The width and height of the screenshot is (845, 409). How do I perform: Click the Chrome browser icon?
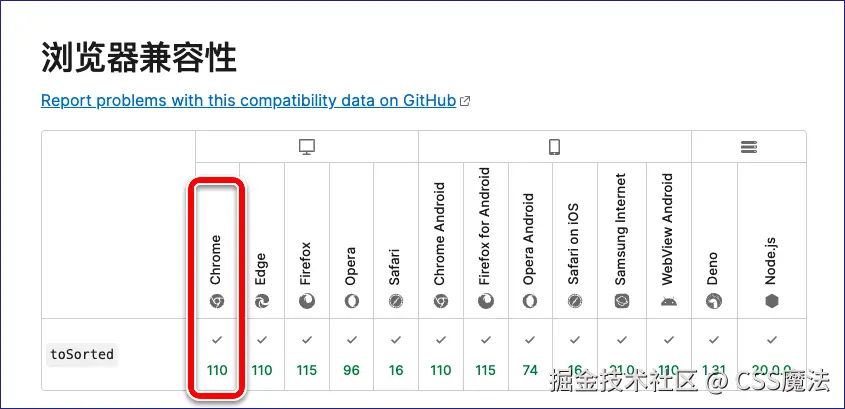click(217, 301)
